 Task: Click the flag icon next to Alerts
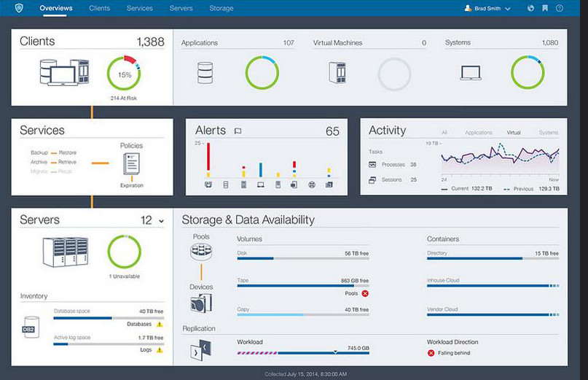click(x=238, y=131)
